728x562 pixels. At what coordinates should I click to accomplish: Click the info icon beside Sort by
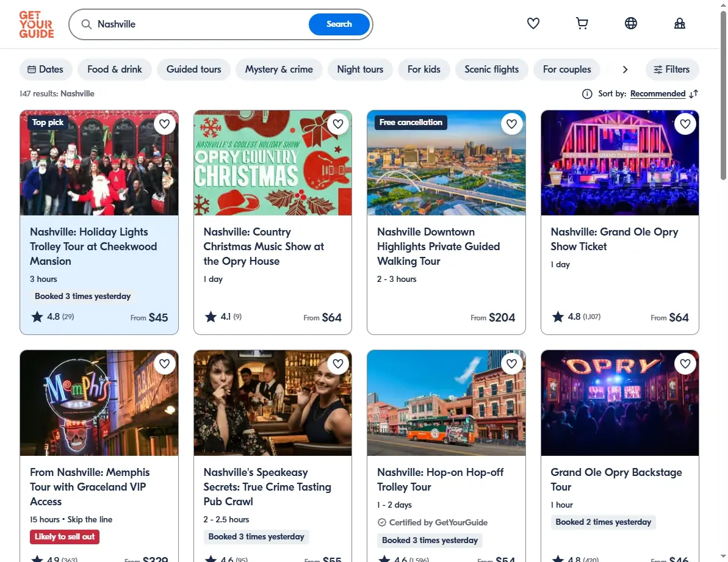click(587, 94)
